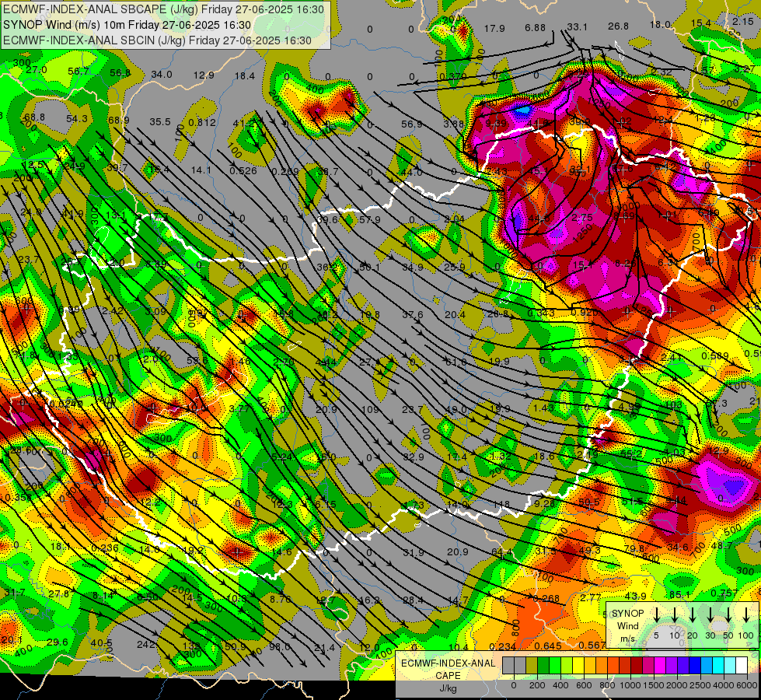
Task: Click the CIN value '33.1' at top
Action: click(577, 26)
